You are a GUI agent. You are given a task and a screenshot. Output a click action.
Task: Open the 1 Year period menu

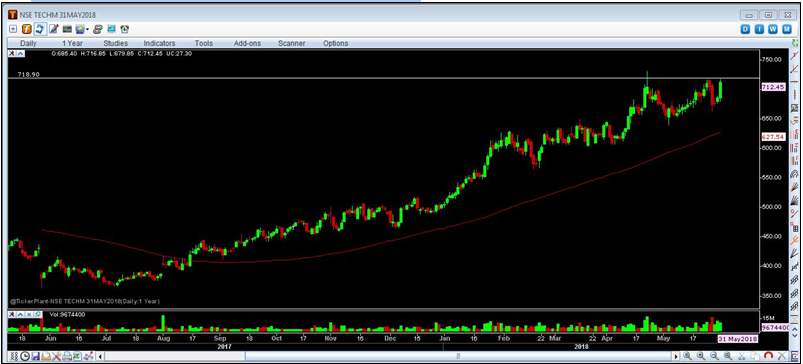[72, 44]
